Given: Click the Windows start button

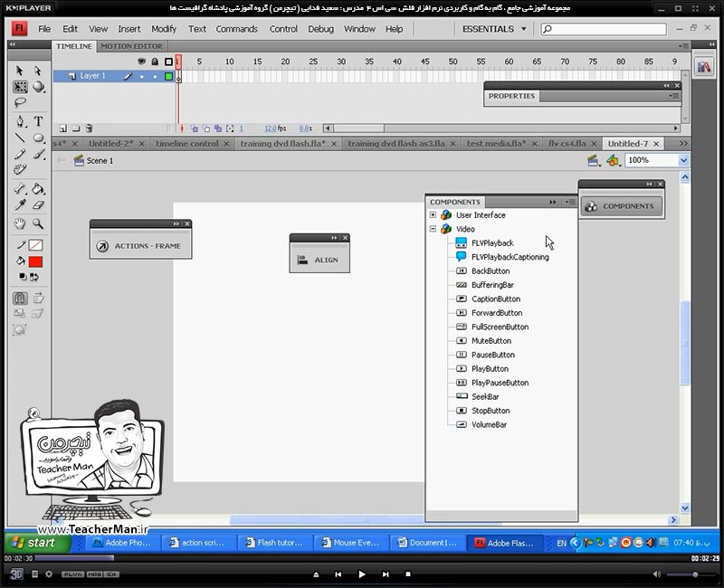Looking at the screenshot, I should 37,543.
